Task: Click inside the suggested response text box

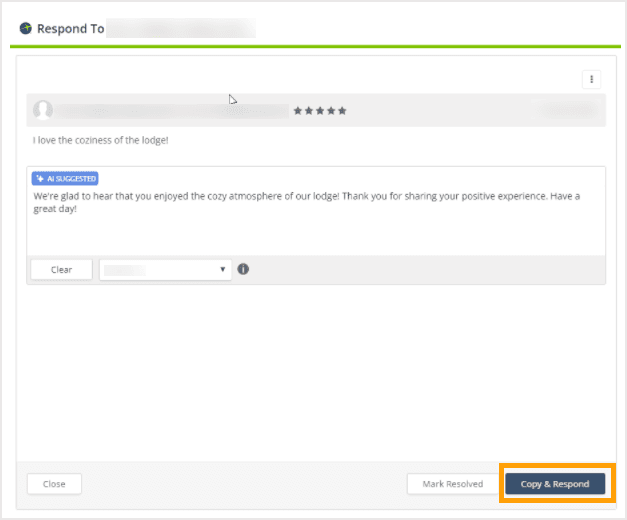Action: (315, 225)
